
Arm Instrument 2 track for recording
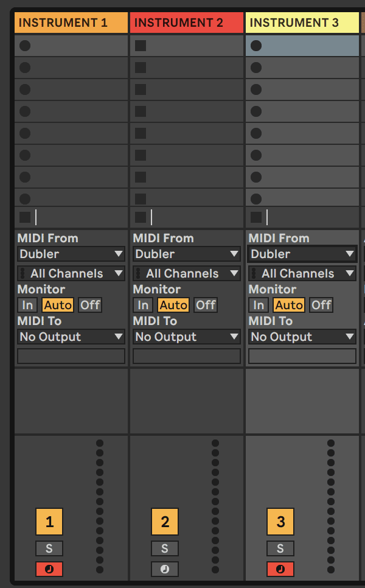click(165, 569)
